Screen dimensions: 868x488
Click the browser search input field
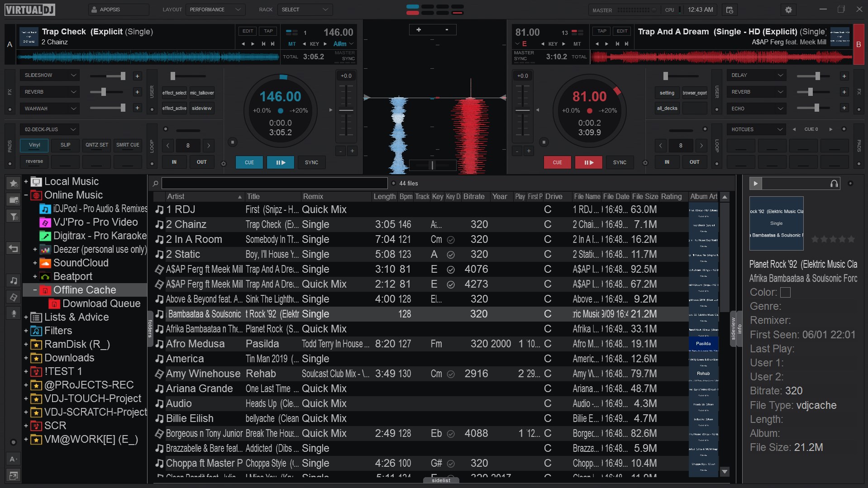(275, 183)
